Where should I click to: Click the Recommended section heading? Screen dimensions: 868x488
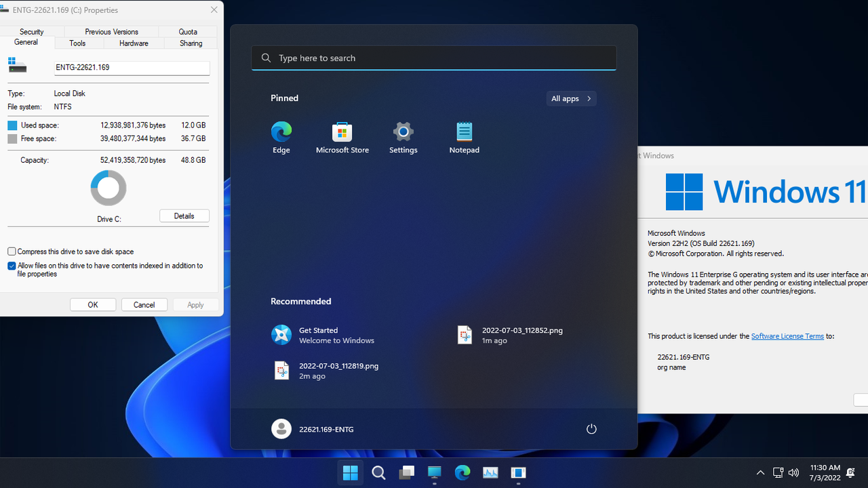pyautogui.click(x=301, y=302)
